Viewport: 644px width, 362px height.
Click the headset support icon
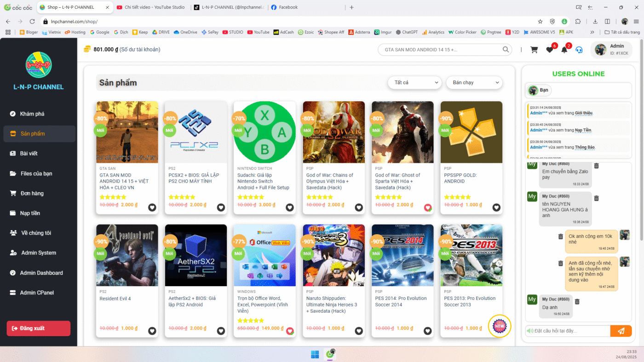pyautogui.click(x=579, y=50)
